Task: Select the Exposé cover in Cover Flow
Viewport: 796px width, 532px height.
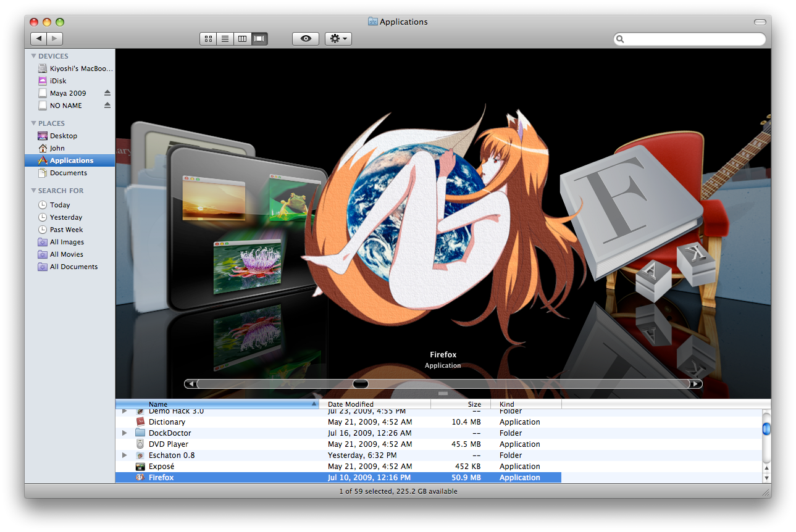Action: coord(247,228)
